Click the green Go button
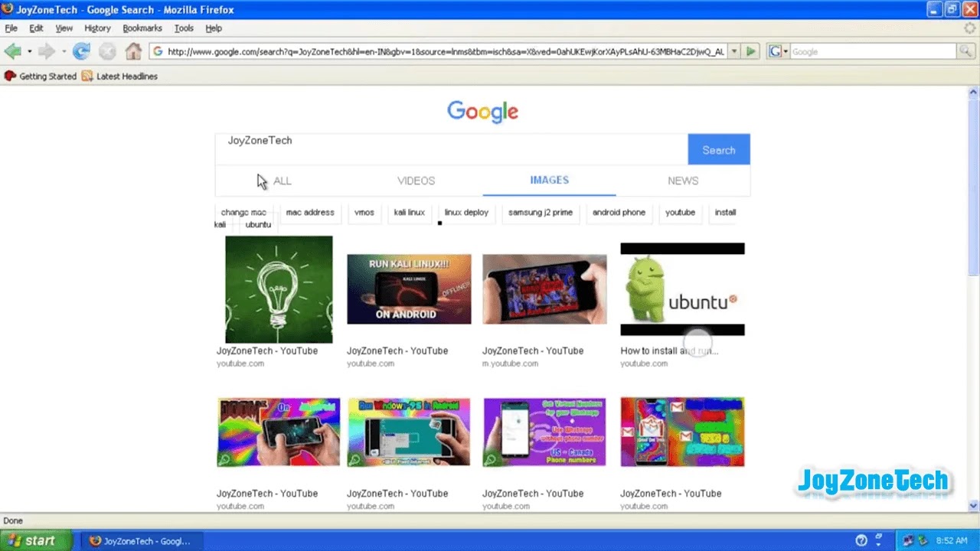 click(x=751, y=51)
